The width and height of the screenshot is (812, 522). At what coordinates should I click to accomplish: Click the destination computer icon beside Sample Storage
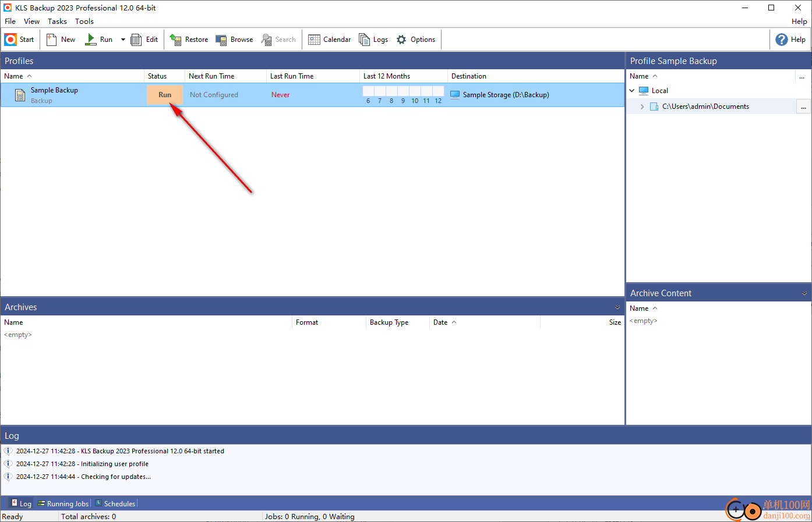pos(455,94)
